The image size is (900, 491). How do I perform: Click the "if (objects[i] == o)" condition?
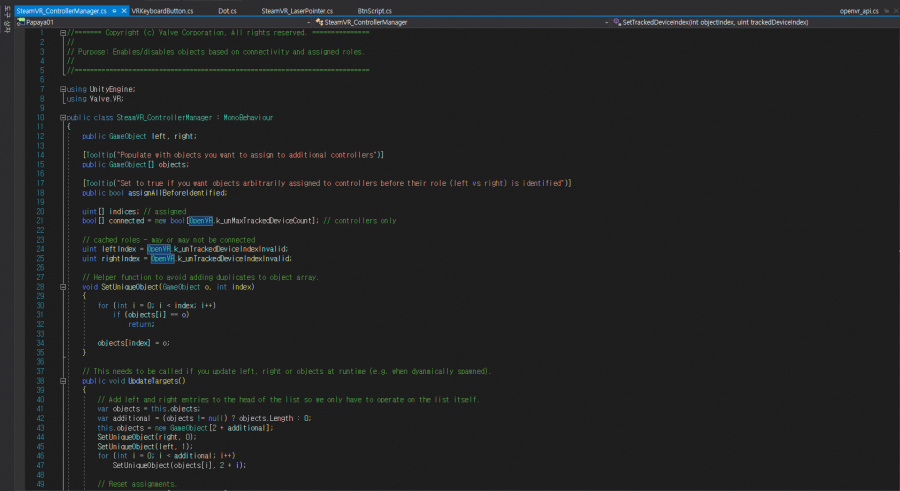pyautogui.click(x=151, y=315)
